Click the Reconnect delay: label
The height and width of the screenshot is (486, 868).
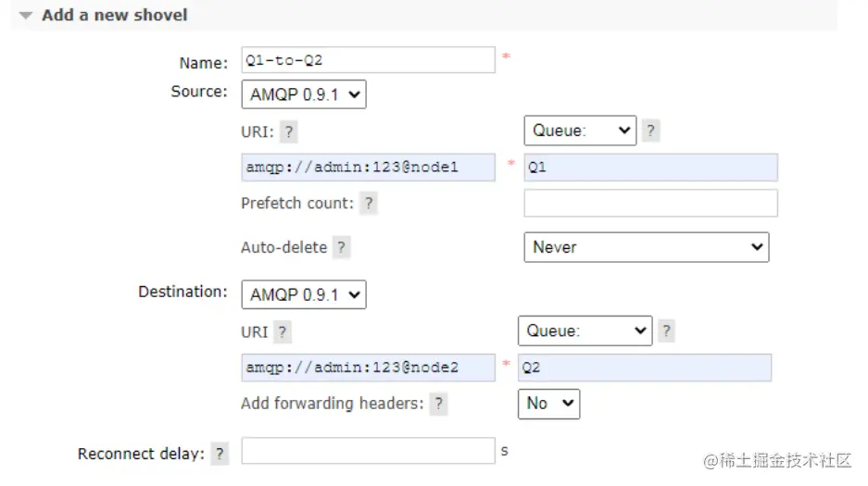point(141,454)
